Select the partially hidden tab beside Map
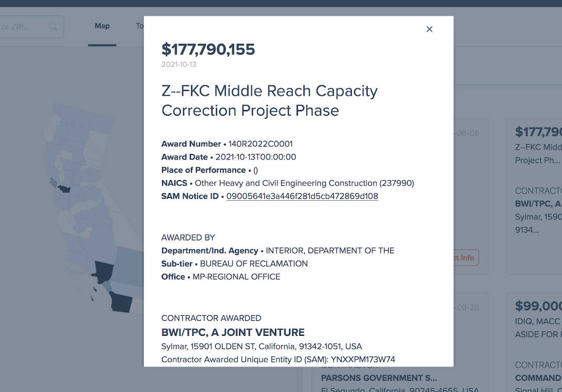This screenshot has height=392, width=562. click(x=140, y=26)
